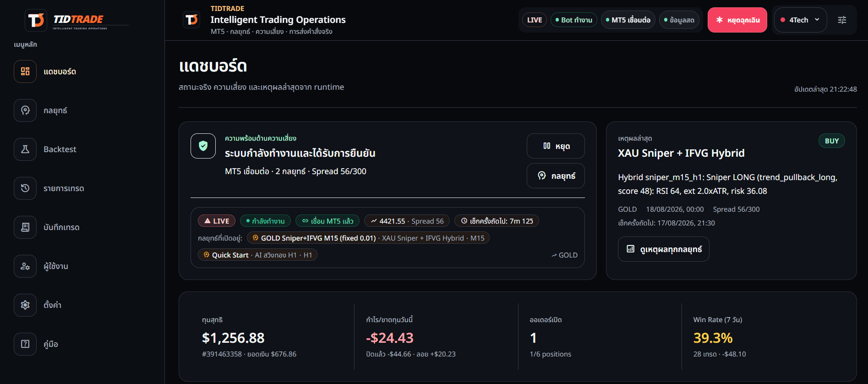Click the กำลังทำงาน running chip
Image resolution: width=868 pixels, height=384 pixels.
click(266, 221)
